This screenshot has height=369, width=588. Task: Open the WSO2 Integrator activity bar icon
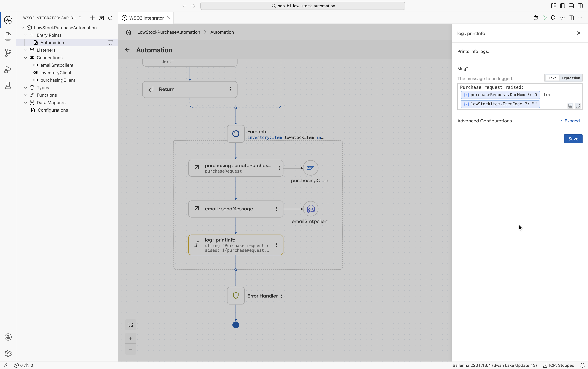8,20
